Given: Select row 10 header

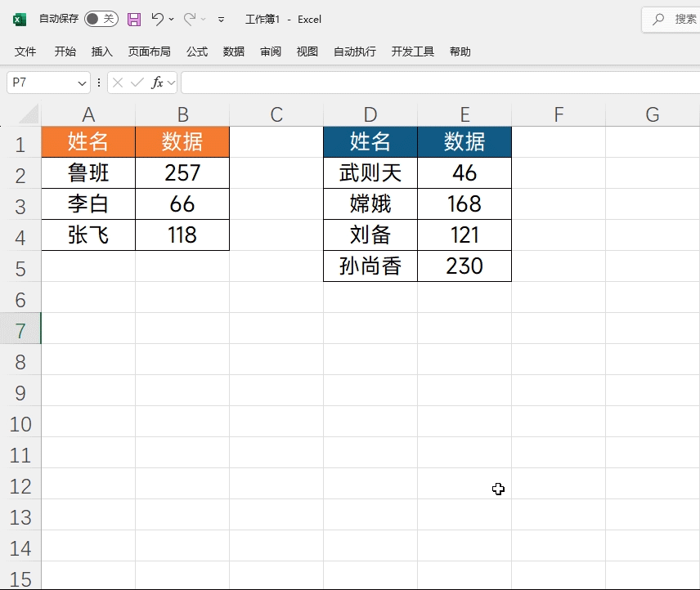Looking at the screenshot, I should click(20, 422).
